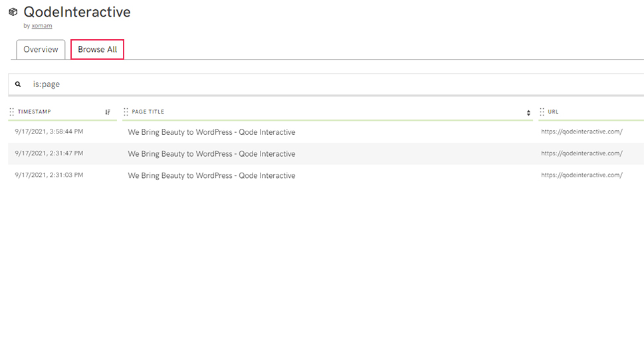Screen dimensions: 644x344
Task: Select the 9/17/2021, 2:31:47 PM timestamp
Action: click(x=49, y=153)
